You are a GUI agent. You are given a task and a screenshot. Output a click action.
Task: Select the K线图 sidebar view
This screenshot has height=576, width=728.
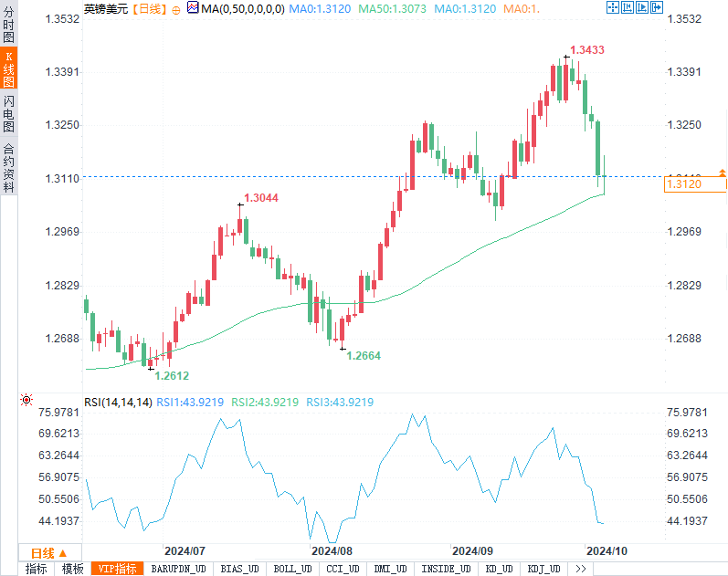(8, 68)
